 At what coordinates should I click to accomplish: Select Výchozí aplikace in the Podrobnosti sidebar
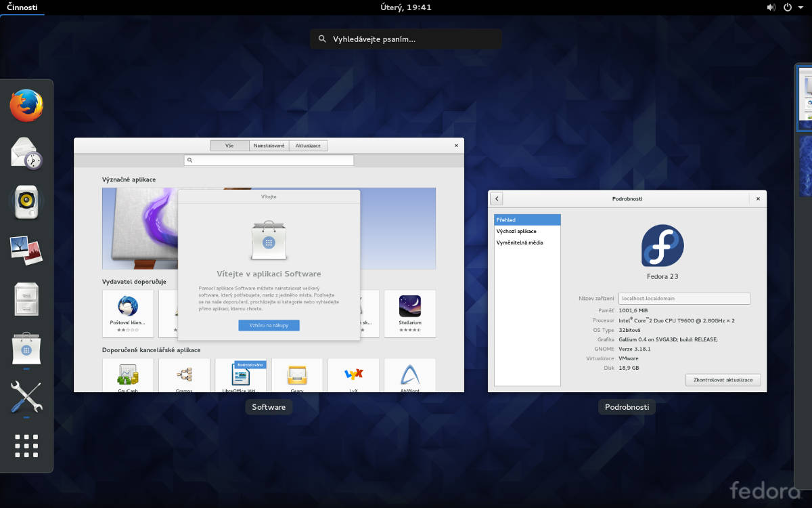527,231
